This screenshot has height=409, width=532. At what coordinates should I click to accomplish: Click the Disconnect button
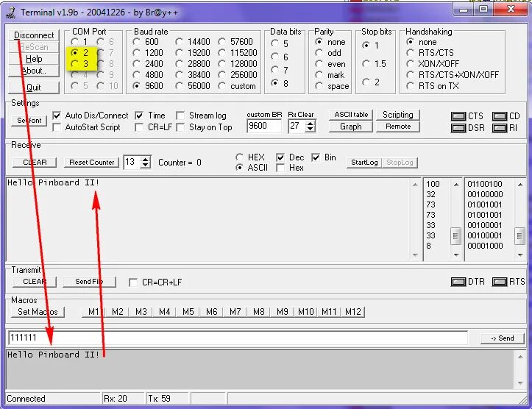coord(34,35)
